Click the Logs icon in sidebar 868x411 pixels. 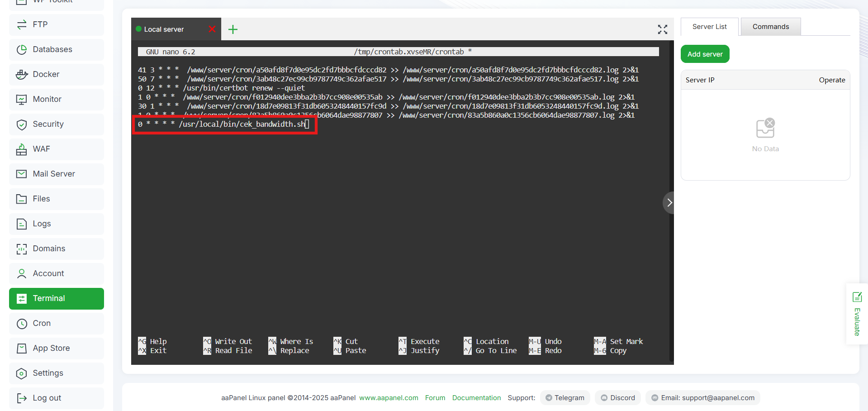22,224
